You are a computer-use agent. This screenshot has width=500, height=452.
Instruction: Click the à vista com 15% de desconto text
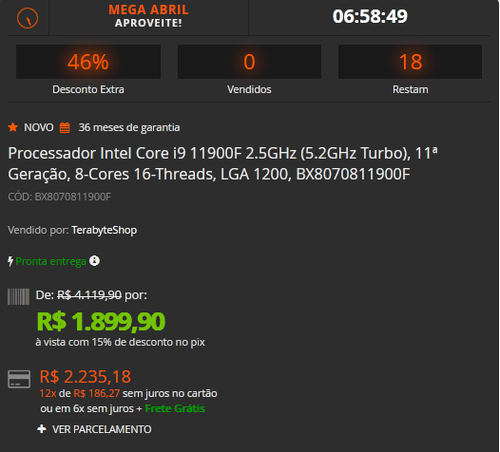120,342
